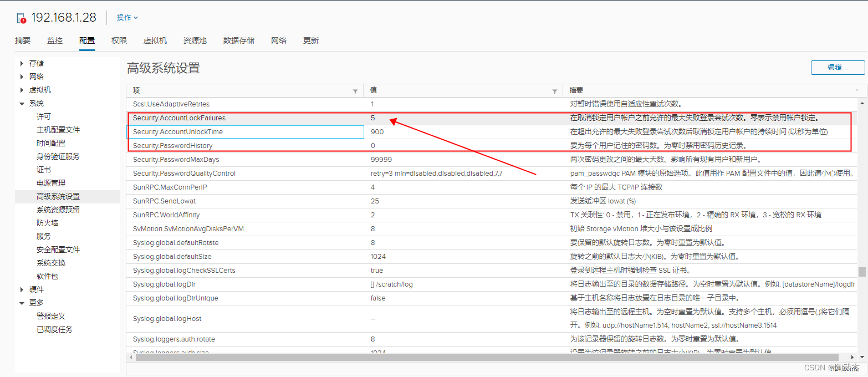The image size is (868, 377).
Task: Open 身份验证服务 in the sidebar
Action: click(58, 156)
